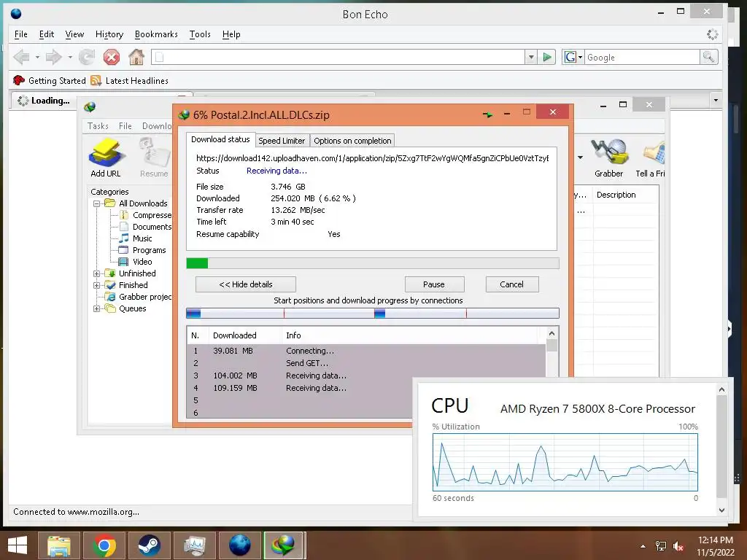Select Grabber projects in tree
Image resolution: width=747 pixels, height=560 pixels.
coord(138,297)
